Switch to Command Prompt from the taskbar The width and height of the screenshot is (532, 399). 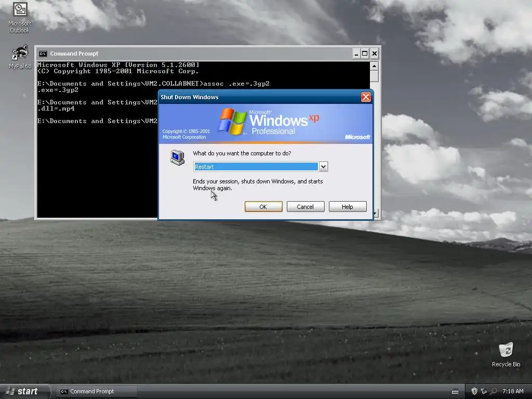pos(96,391)
